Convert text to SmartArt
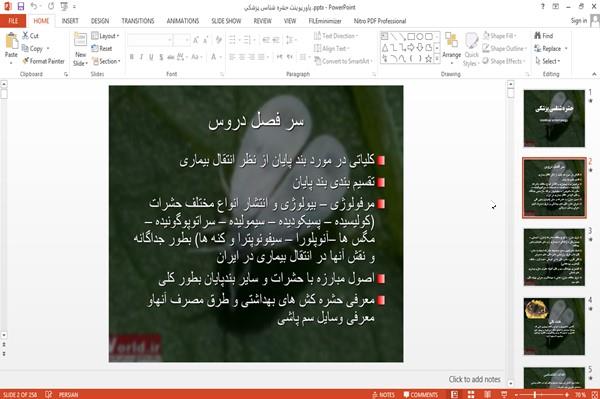The height and width of the screenshot is (399, 600). coord(343,61)
